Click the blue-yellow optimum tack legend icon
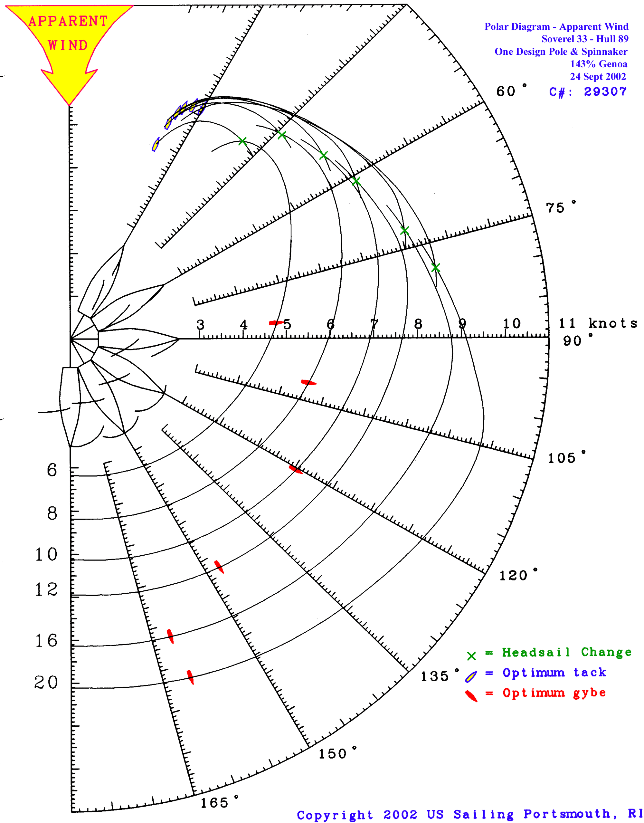The image size is (644, 823). (x=471, y=677)
